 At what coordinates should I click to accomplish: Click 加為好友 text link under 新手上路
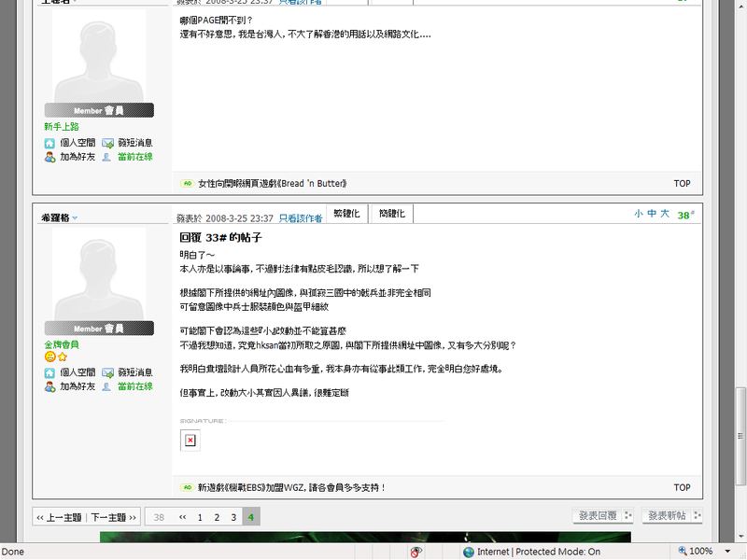[x=78, y=157]
